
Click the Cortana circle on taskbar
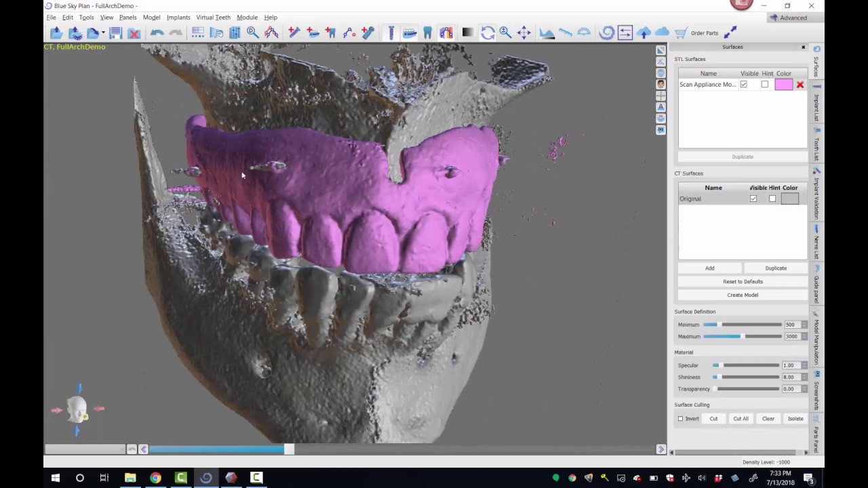79,478
